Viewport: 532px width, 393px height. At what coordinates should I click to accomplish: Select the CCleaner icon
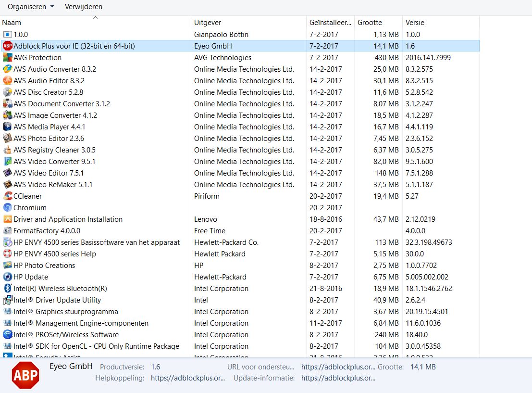7,196
